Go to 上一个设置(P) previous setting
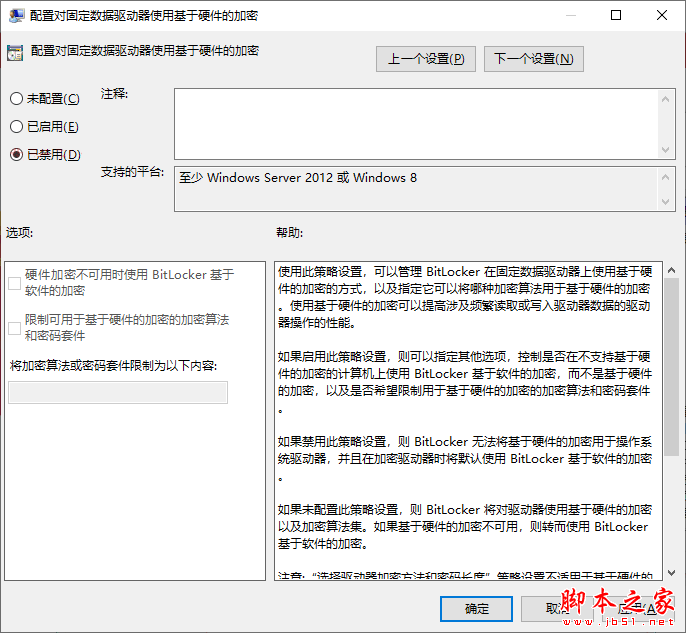 coord(426,59)
